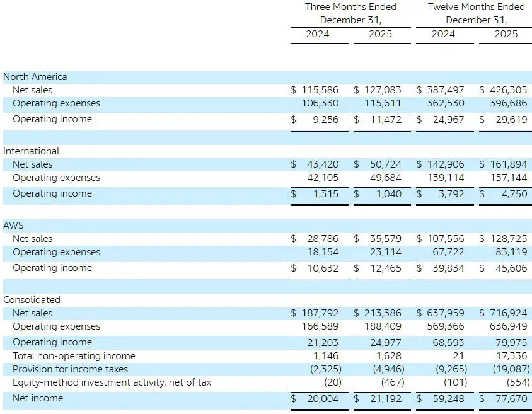
Task: Click the Total non-operating income label
Action: pyautogui.click(x=74, y=356)
